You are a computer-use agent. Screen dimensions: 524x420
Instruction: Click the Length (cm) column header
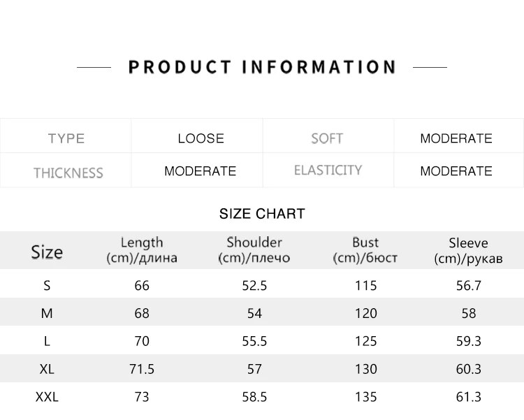point(142,250)
